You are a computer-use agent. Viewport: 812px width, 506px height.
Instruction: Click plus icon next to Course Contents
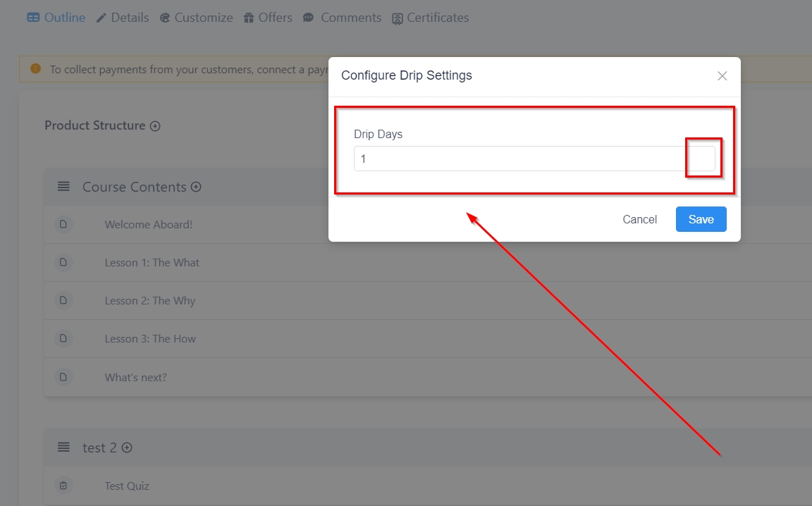(x=197, y=187)
